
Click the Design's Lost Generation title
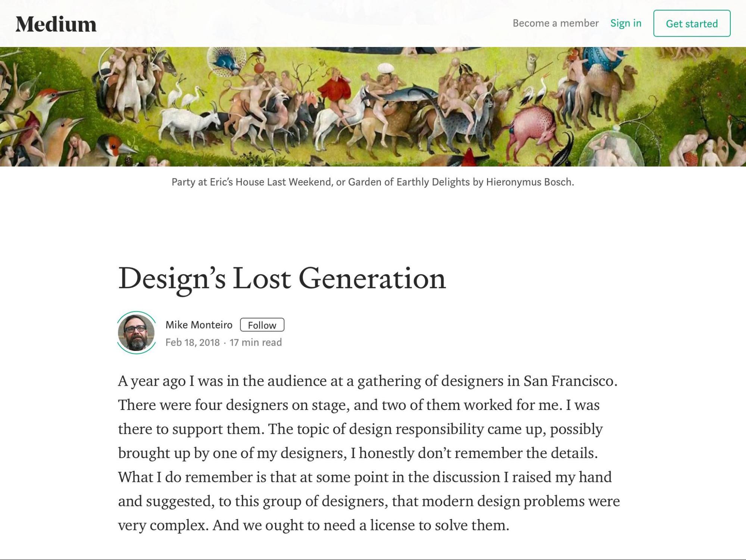coord(282,279)
